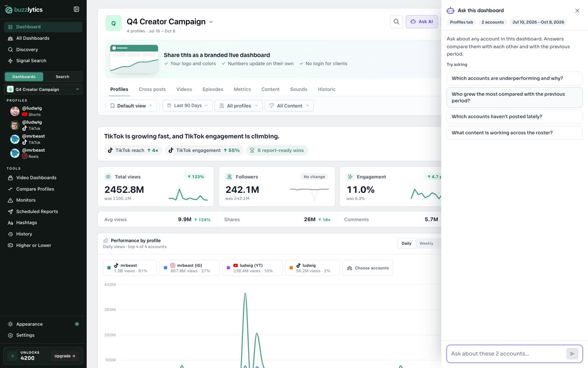Open the All Content filter dropdown
The height and width of the screenshot is (368, 588).
tap(289, 106)
